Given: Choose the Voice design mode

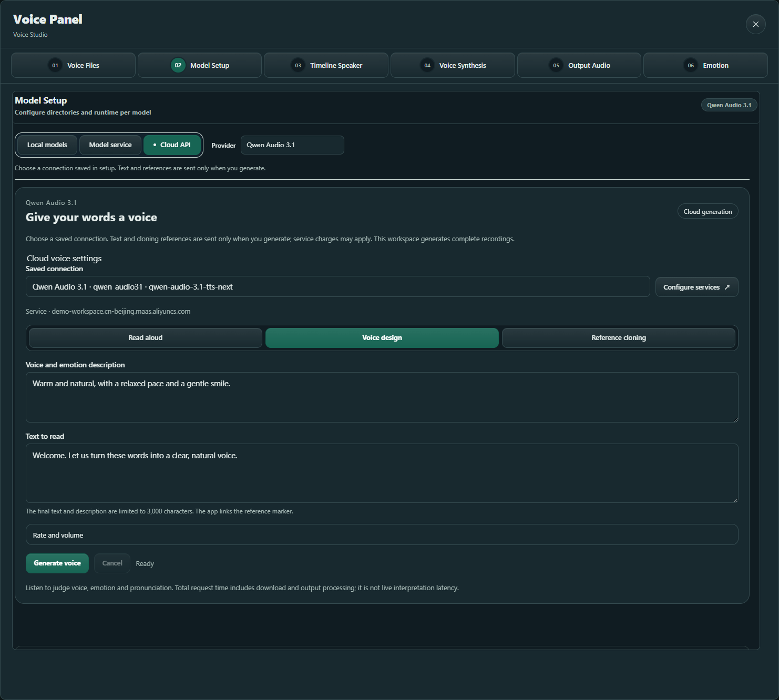Looking at the screenshot, I should [382, 338].
